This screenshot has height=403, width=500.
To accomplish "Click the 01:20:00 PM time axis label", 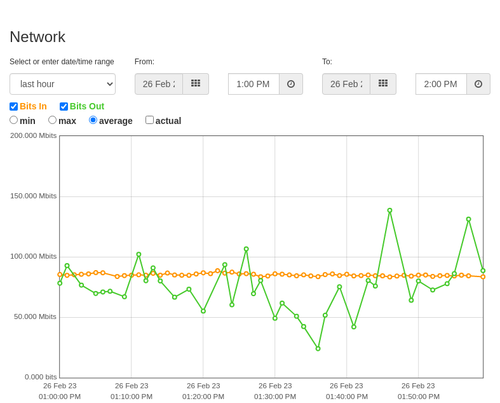I will click(203, 397).
